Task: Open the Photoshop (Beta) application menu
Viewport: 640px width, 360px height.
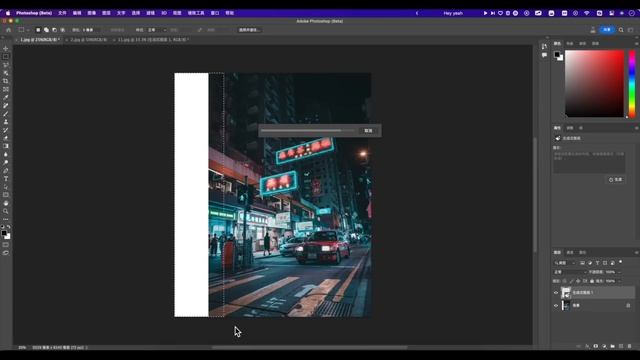Action: (x=34, y=13)
